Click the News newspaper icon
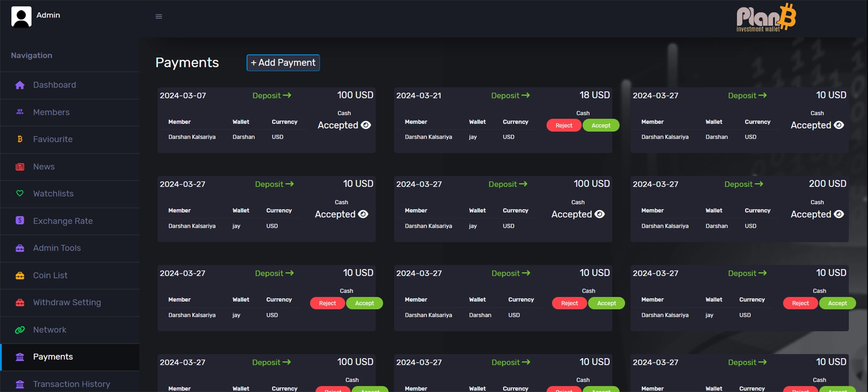Image resolution: width=868 pixels, height=392 pixels. [x=20, y=166]
